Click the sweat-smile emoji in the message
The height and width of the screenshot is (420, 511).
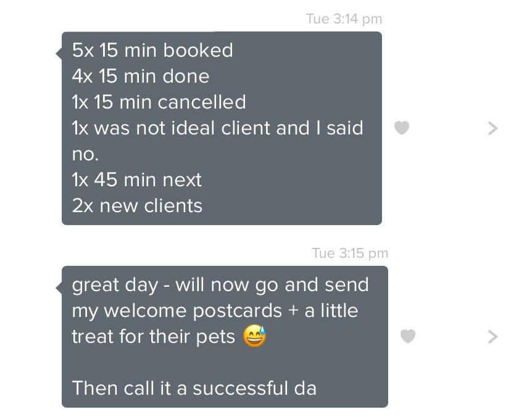[x=254, y=336]
